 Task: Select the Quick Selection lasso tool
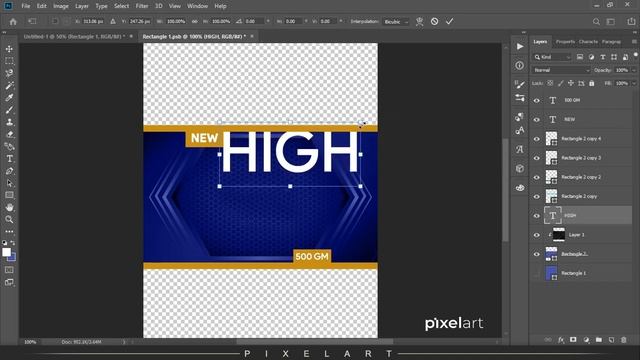[9, 73]
